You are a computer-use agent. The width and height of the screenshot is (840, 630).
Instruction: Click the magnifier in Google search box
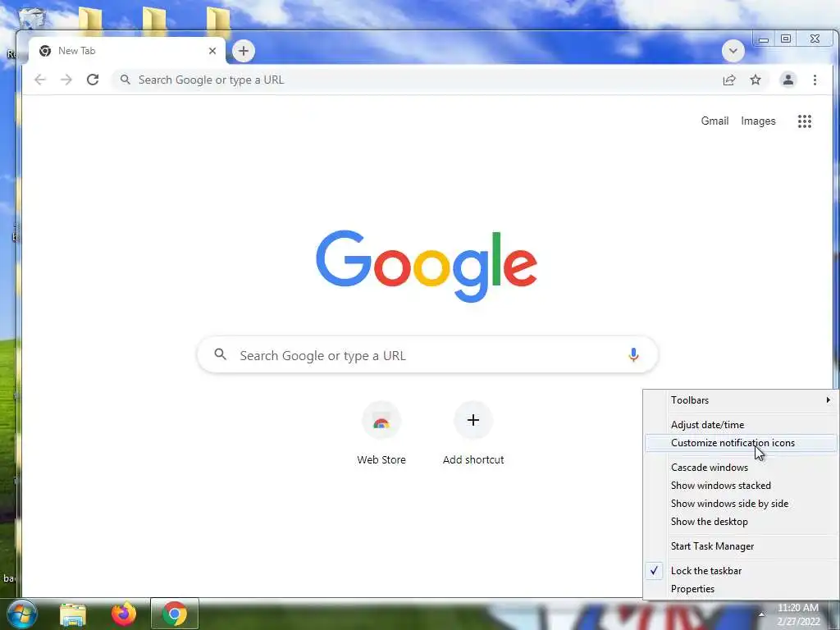(x=220, y=354)
